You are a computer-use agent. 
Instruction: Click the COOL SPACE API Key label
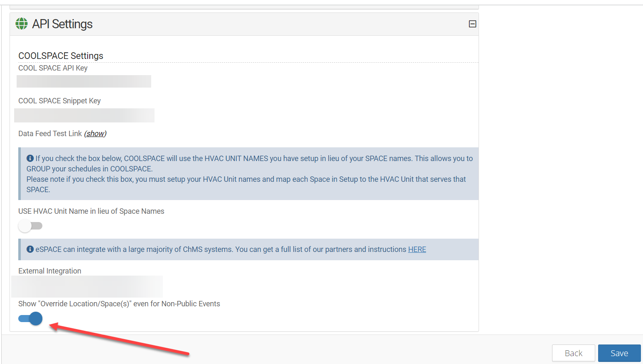pyautogui.click(x=53, y=68)
